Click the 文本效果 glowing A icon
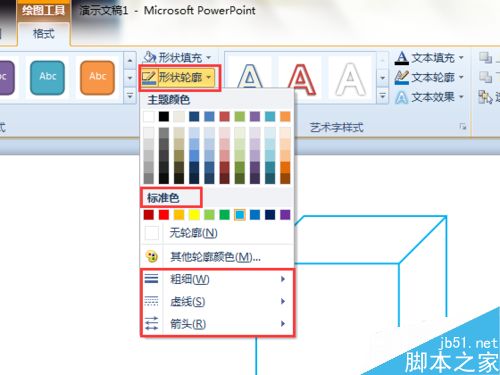This screenshot has width=500, height=375. tap(402, 97)
